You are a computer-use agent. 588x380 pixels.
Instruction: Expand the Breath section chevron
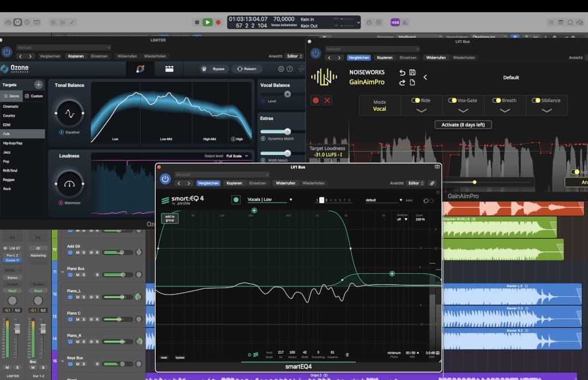coord(505,111)
